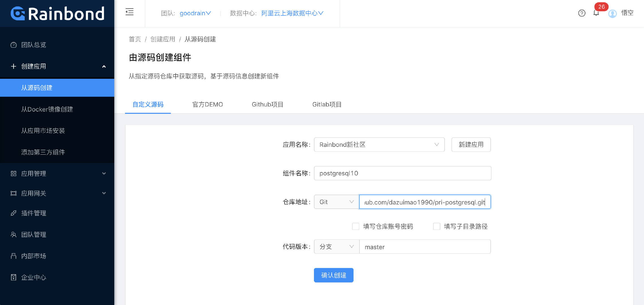Switch to the 自定义源码 tab
Image resolution: width=644 pixels, height=305 pixels.
pyautogui.click(x=148, y=104)
